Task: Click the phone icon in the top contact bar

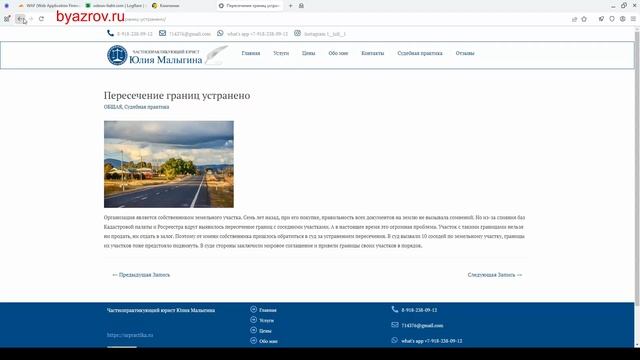Action: (110, 33)
